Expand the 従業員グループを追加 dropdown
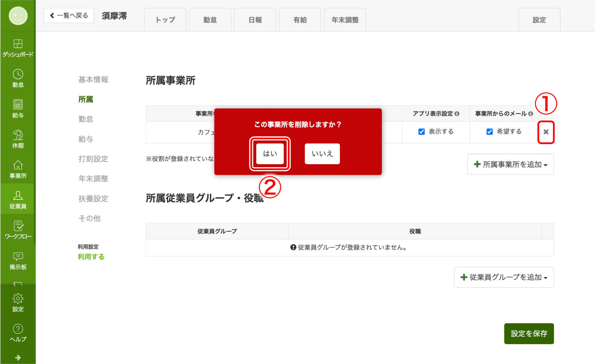This screenshot has height=364, width=595. tap(504, 277)
